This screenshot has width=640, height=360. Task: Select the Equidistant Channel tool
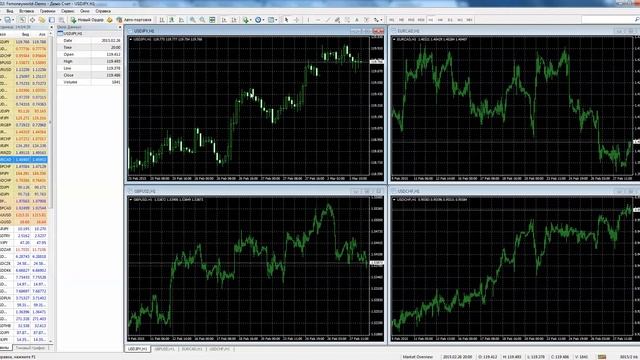coord(337,20)
